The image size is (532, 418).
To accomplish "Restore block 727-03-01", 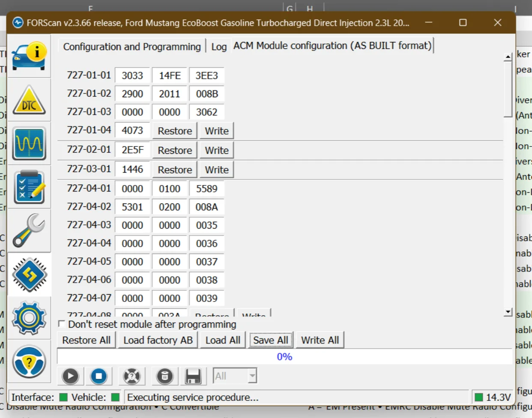I will click(x=175, y=170).
